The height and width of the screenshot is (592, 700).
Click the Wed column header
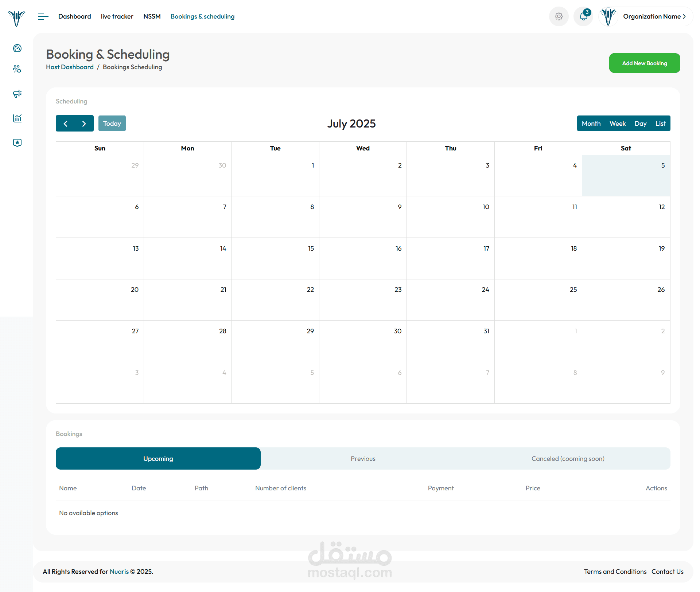[x=363, y=148]
